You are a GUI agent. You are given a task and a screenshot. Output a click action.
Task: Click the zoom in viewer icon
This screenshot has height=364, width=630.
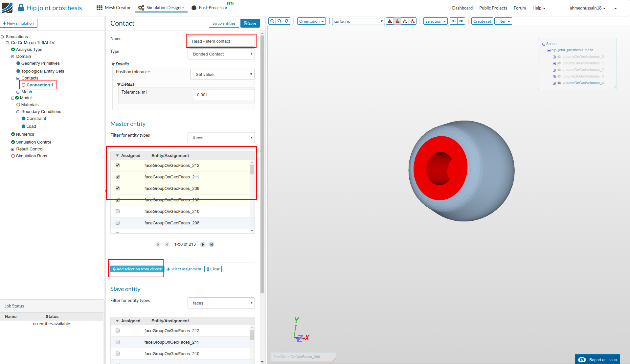(x=272, y=21)
